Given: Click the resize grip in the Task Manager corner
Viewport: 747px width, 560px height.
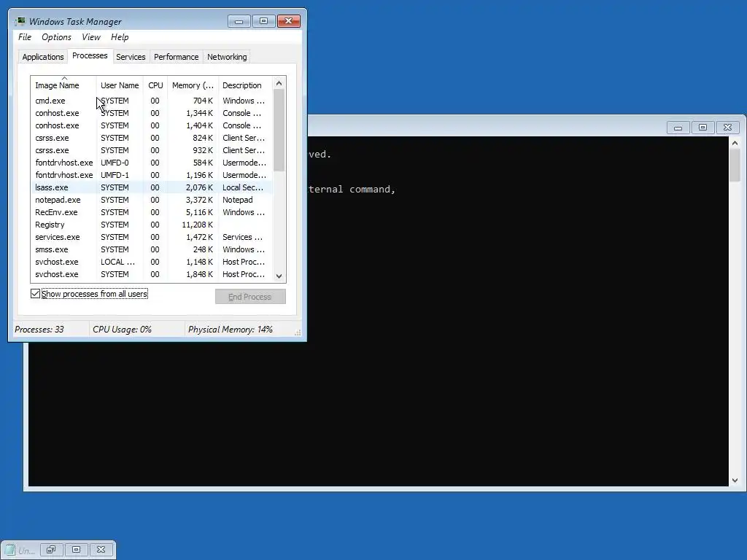Looking at the screenshot, I should pos(298,332).
